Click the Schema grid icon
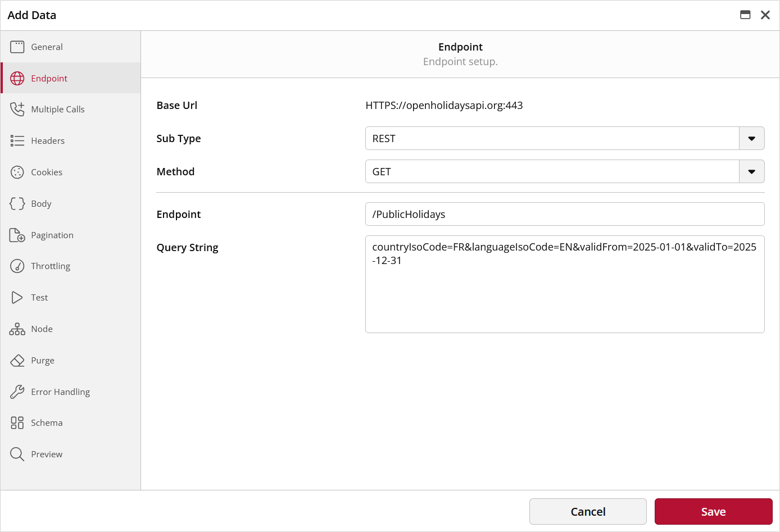 click(17, 422)
